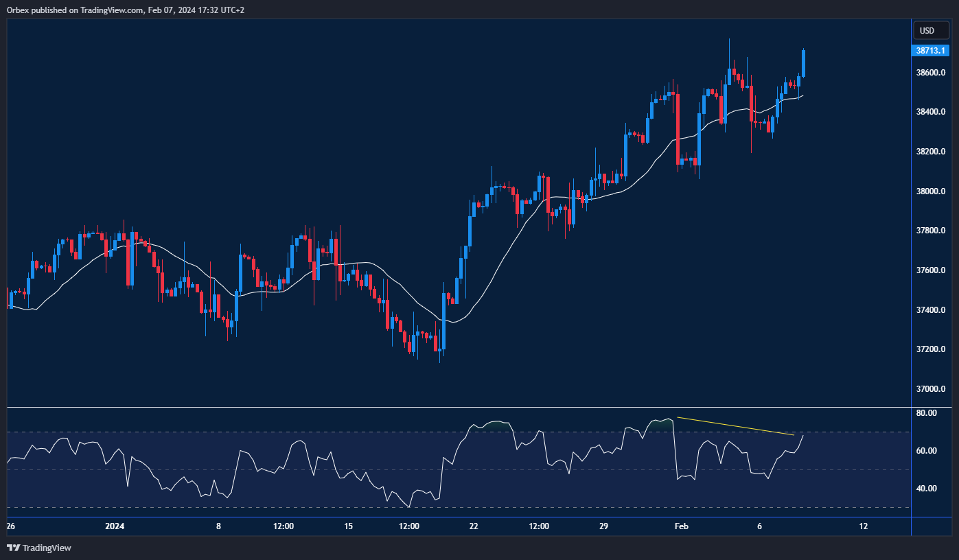Image resolution: width=959 pixels, height=560 pixels.
Task: Click the TradingView logo icon
Action: pyautogui.click(x=13, y=548)
